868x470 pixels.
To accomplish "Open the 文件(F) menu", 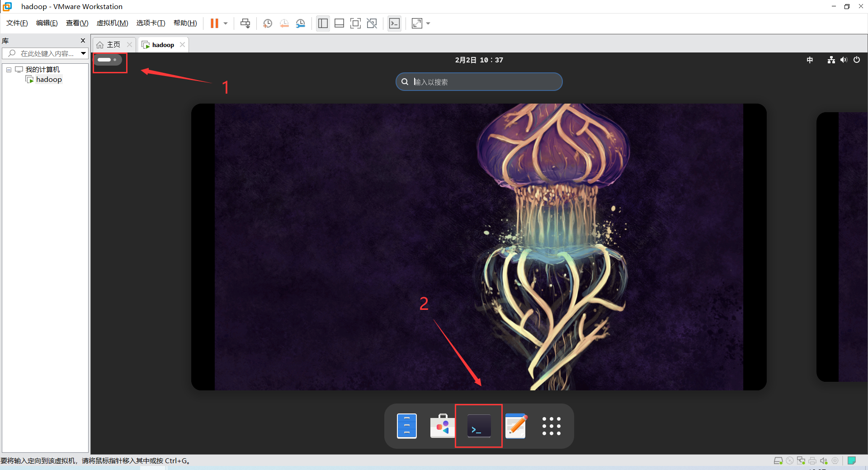I will click(17, 23).
